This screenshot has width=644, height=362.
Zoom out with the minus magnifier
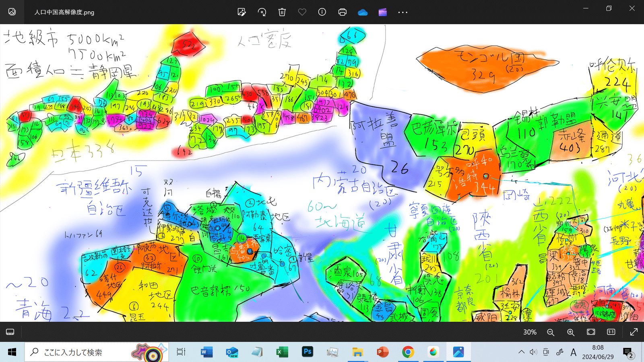(551, 332)
